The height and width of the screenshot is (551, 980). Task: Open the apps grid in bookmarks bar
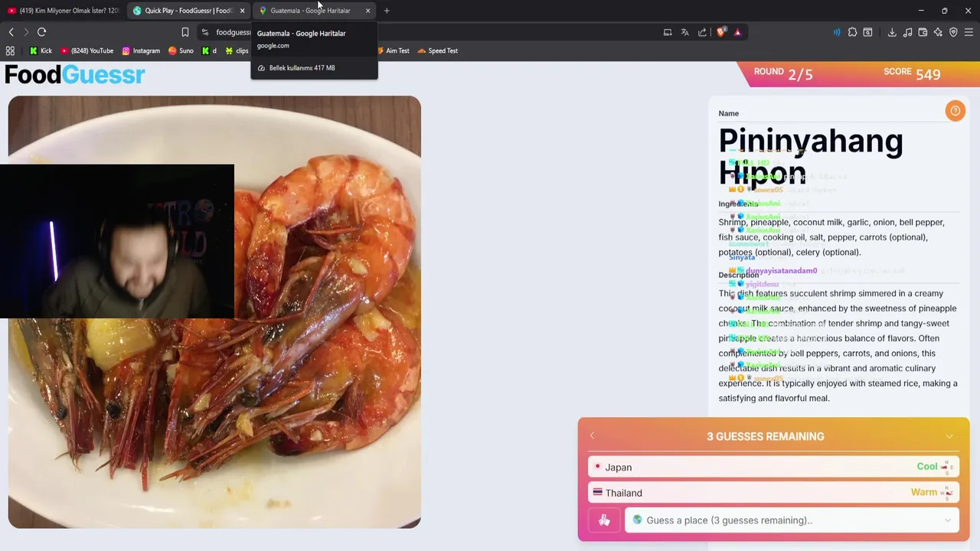click(10, 51)
